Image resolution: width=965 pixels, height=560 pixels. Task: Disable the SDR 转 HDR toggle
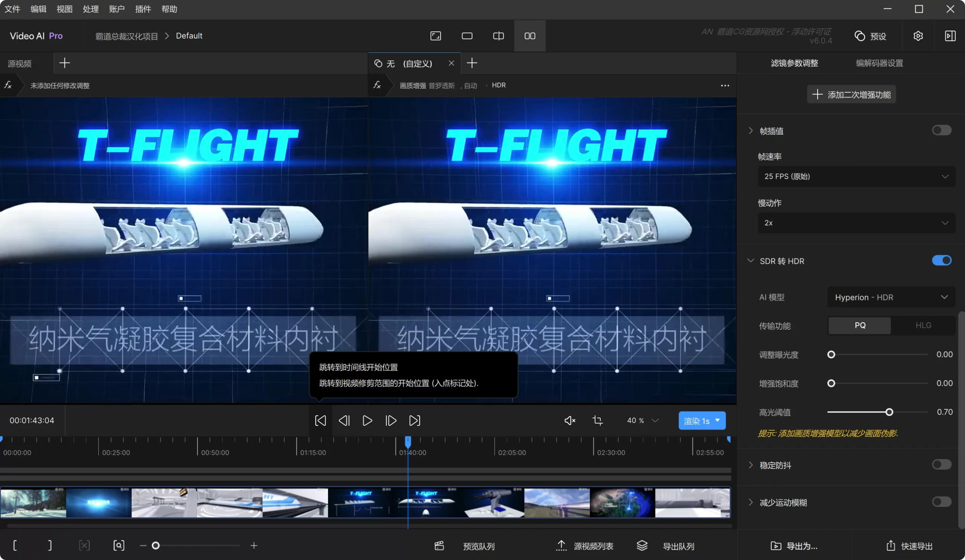coord(942,261)
